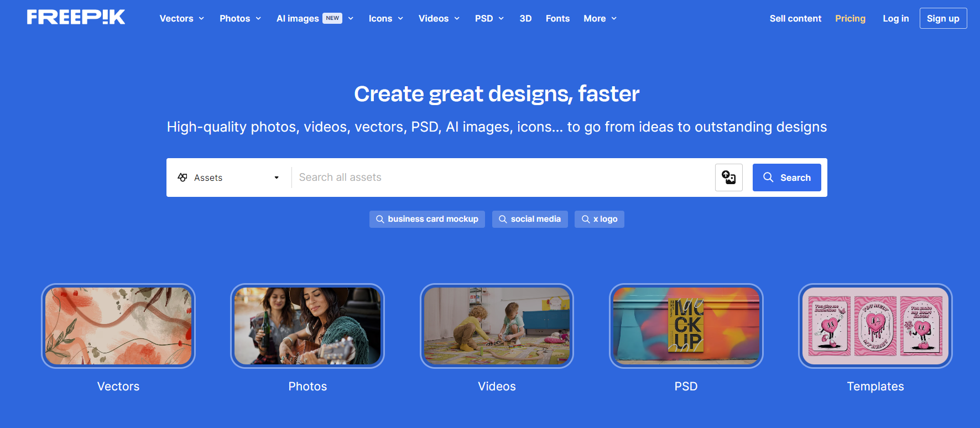980x428 pixels.
Task: Expand the Vectors menu chevron
Action: 201,18
